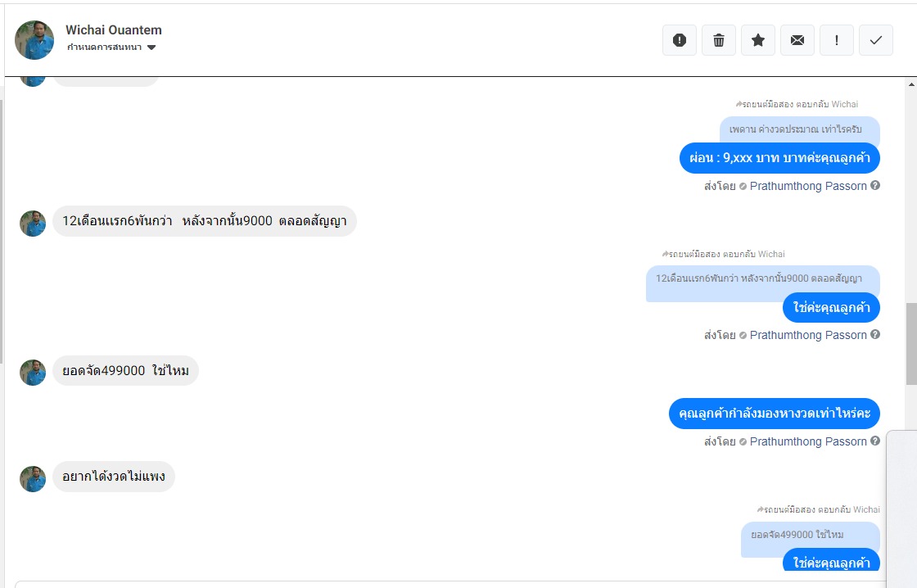
Task: Star this conversation for follow-up
Action: click(x=758, y=40)
